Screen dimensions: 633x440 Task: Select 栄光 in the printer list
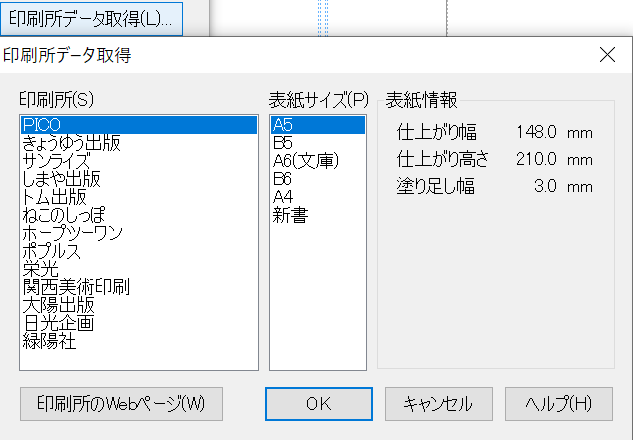[x=139, y=269]
